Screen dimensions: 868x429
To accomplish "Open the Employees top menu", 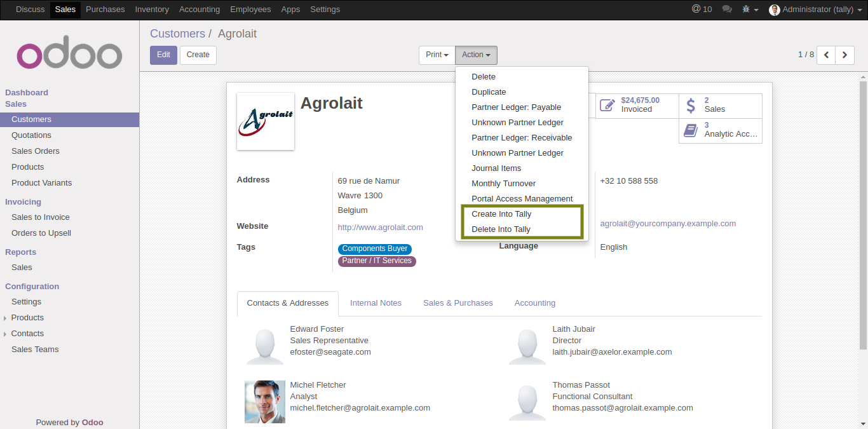I will (250, 10).
